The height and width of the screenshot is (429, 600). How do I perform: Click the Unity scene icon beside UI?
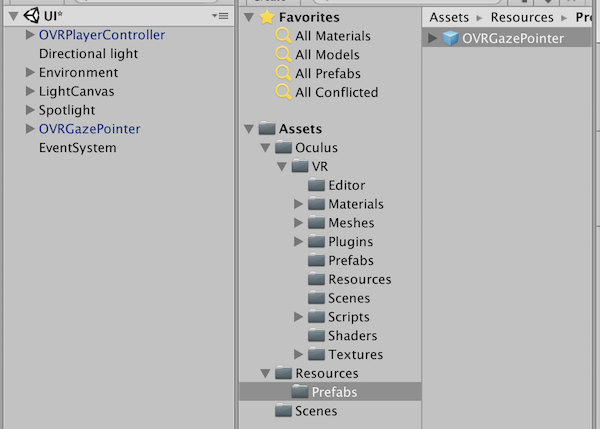31,16
